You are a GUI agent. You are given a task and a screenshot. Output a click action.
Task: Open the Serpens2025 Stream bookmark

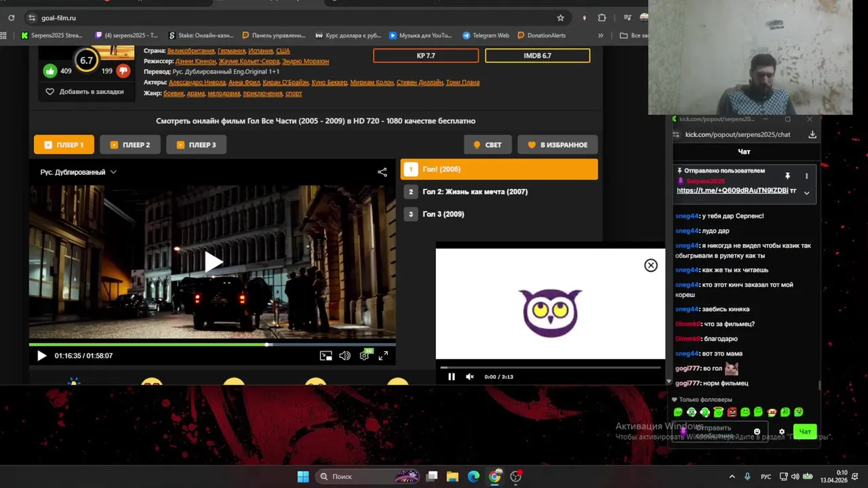pos(52,35)
